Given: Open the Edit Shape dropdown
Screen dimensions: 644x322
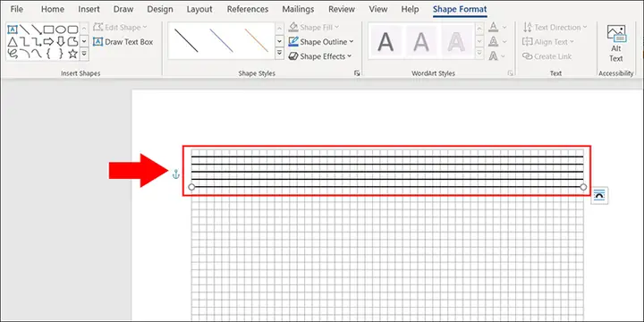Looking at the screenshot, I should tap(120, 28).
